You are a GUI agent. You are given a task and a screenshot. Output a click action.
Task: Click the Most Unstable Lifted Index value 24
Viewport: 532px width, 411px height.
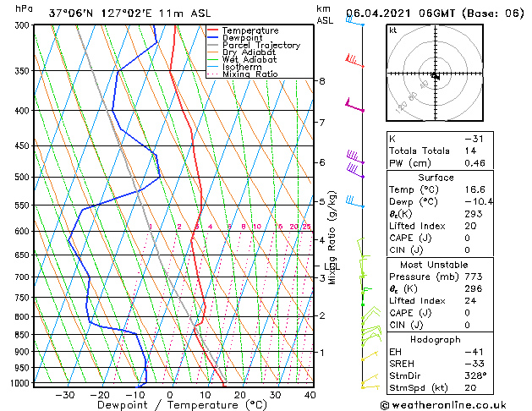click(470, 301)
